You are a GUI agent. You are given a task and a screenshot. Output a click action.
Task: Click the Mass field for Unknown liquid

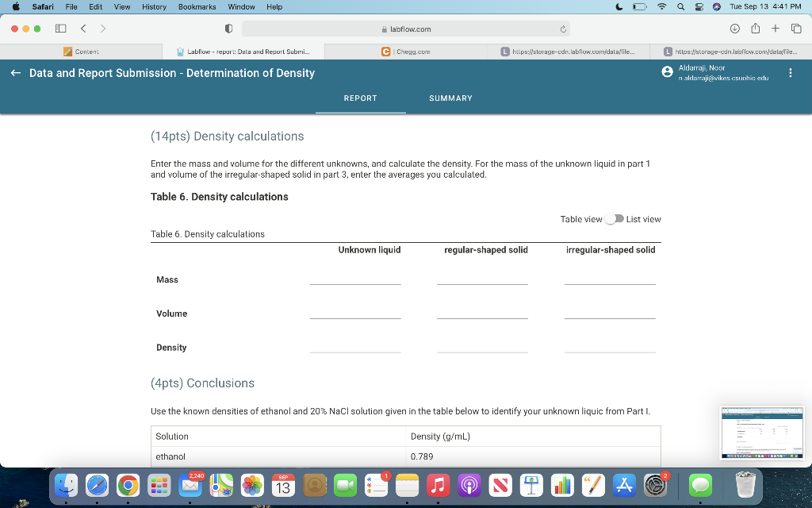coord(355,279)
